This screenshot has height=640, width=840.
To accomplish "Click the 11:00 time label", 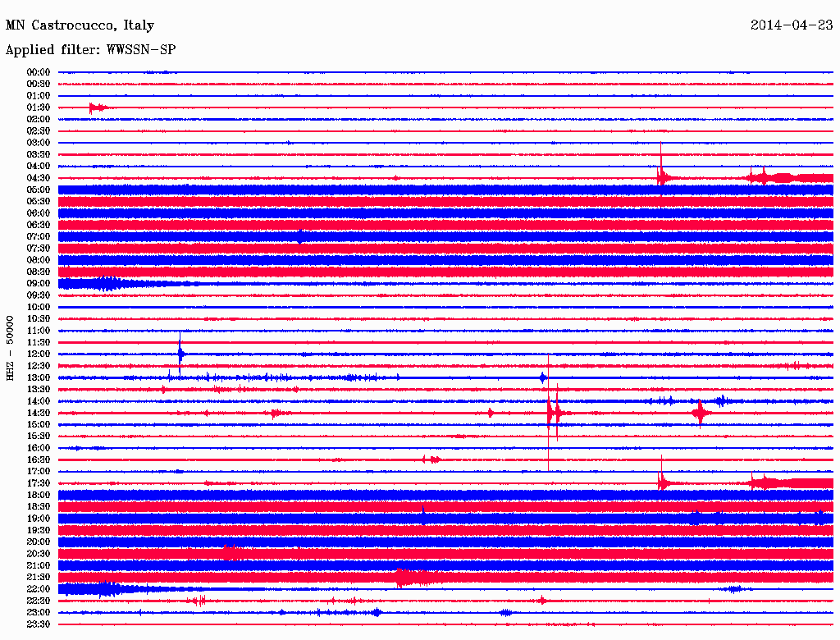I will pyautogui.click(x=39, y=331).
